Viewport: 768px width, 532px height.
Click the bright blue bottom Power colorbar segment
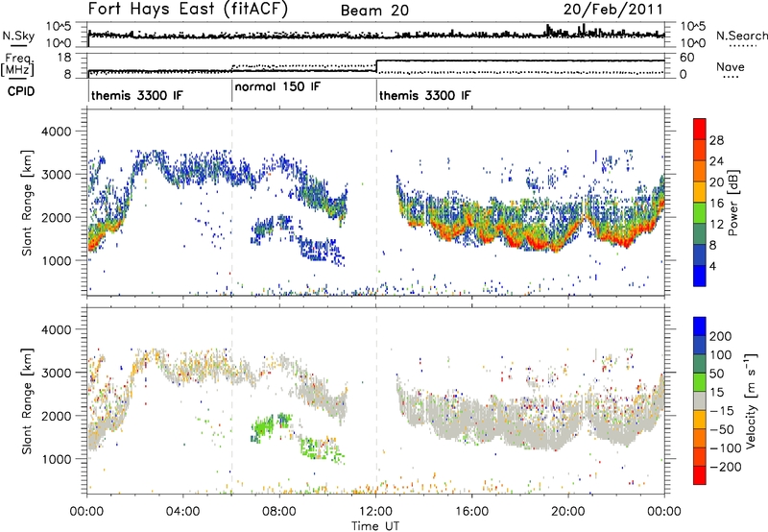click(x=700, y=276)
